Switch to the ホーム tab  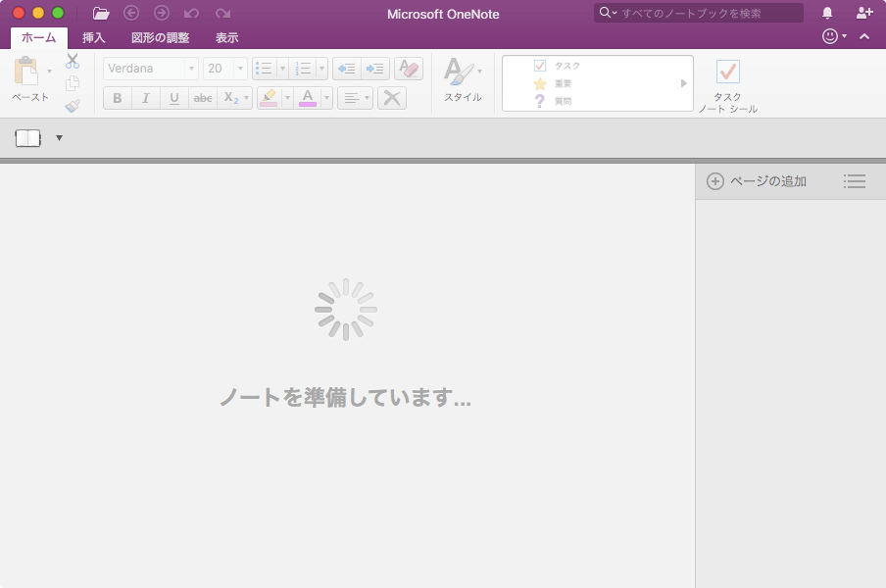point(39,38)
